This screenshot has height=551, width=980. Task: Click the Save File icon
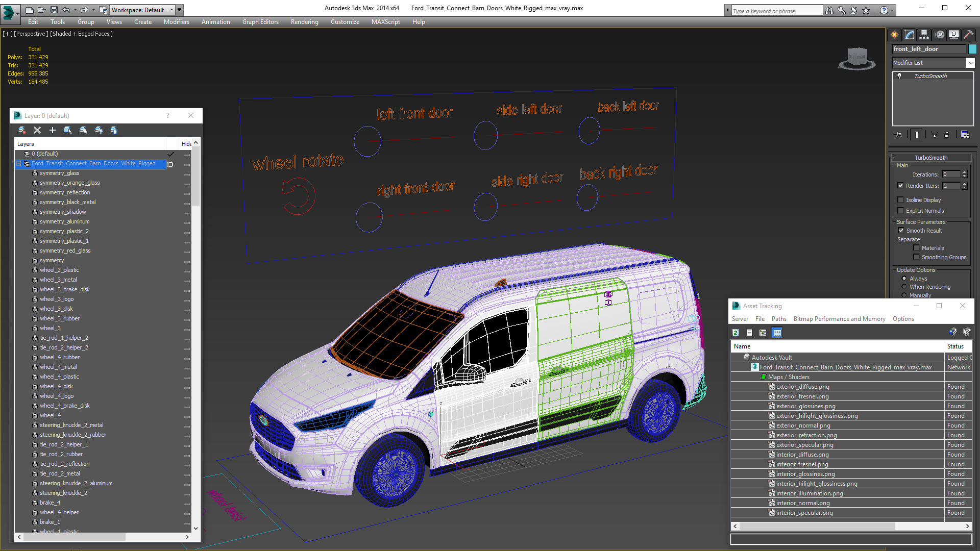click(54, 10)
